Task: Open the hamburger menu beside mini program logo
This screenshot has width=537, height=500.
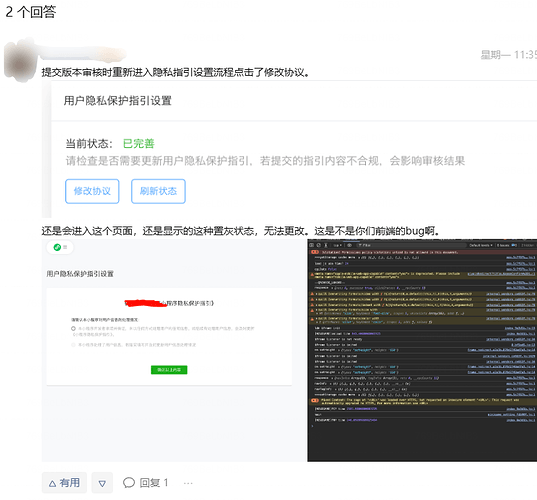Action: coord(65,247)
